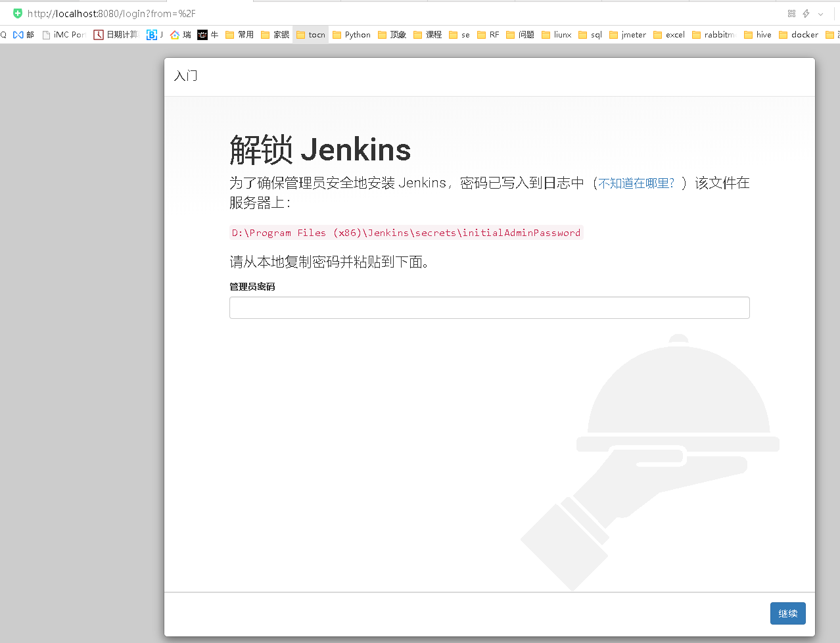Click the 继续 continue button
This screenshot has height=643, width=840.
[x=788, y=613]
